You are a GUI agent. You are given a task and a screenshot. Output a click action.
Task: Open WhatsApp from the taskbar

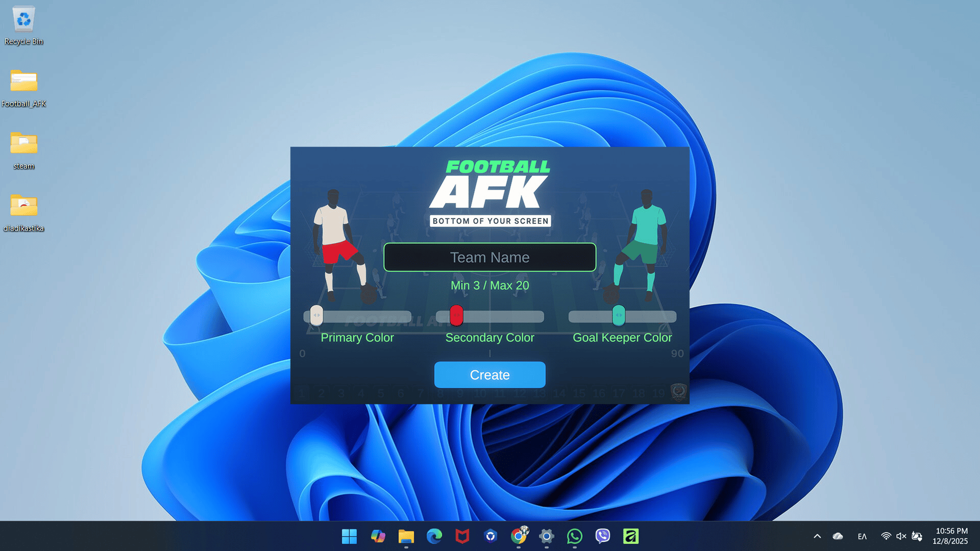click(x=575, y=536)
